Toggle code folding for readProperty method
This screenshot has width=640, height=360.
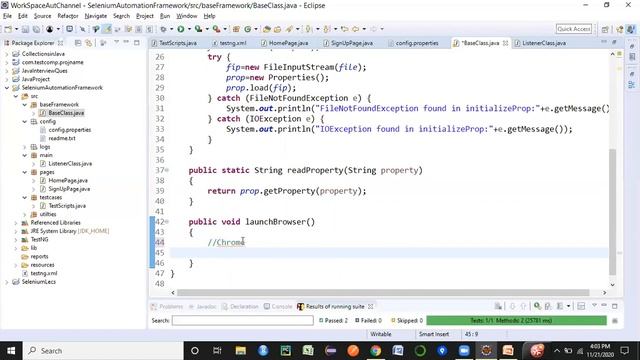pos(167,170)
